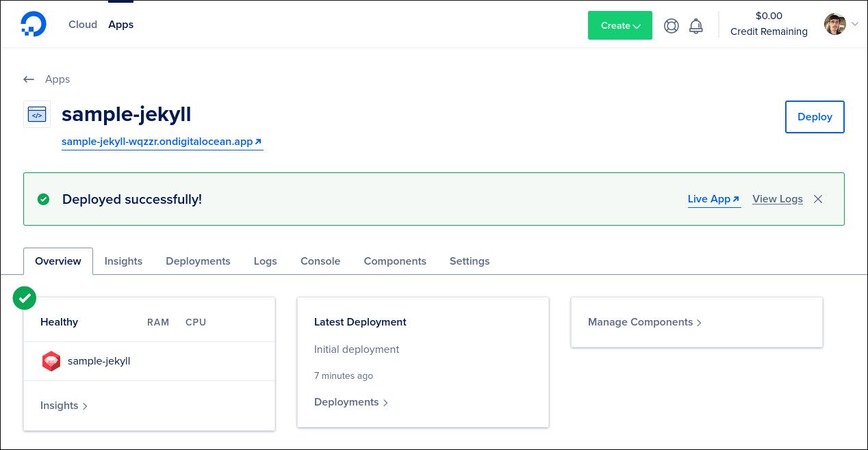Viewport: 868px width, 450px height.
Task: Select the Overview tab
Action: click(58, 261)
